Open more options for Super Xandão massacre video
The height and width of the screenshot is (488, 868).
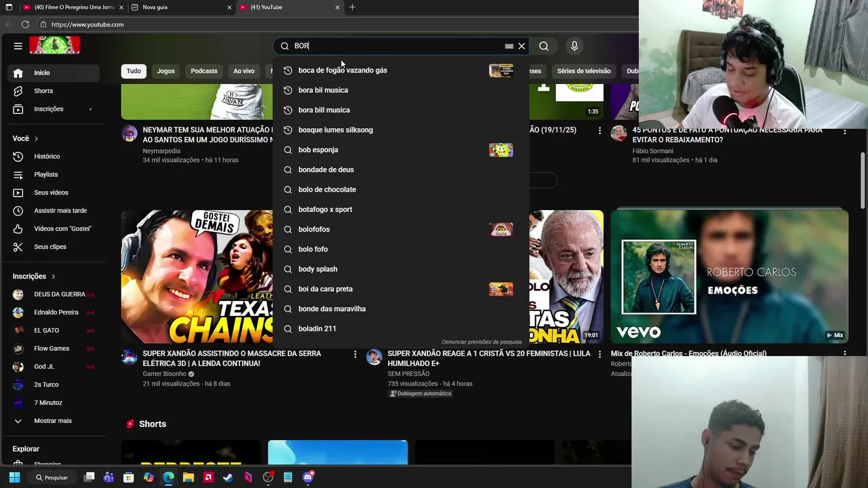(x=355, y=354)
